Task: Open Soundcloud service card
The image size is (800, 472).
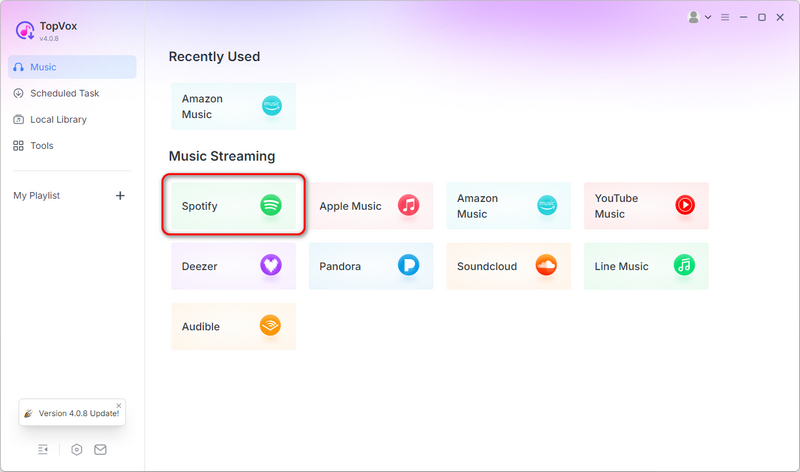Action: coord(509,266)
